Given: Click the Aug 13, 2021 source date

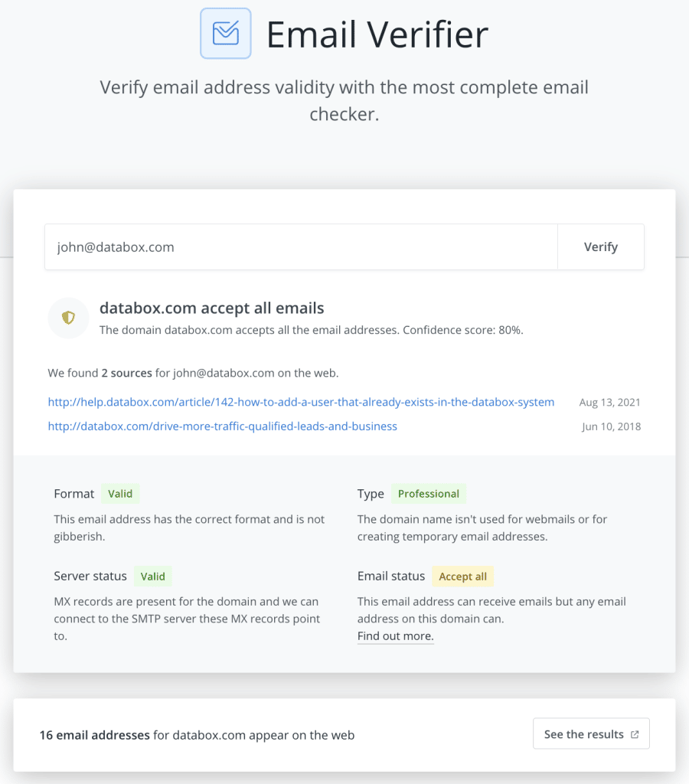Looking at the screenshot, I should point(609,403).
